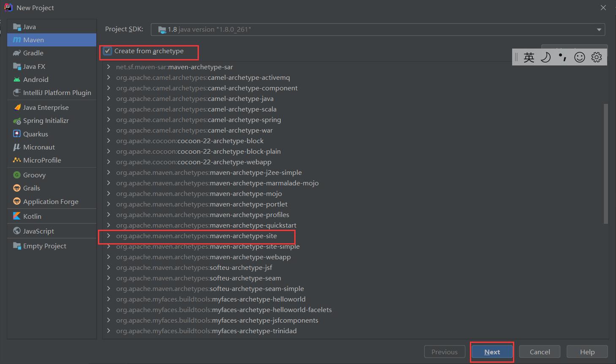Expand maven-archetype-quickstart node
The image size is (616, 364).
(109, 225)
